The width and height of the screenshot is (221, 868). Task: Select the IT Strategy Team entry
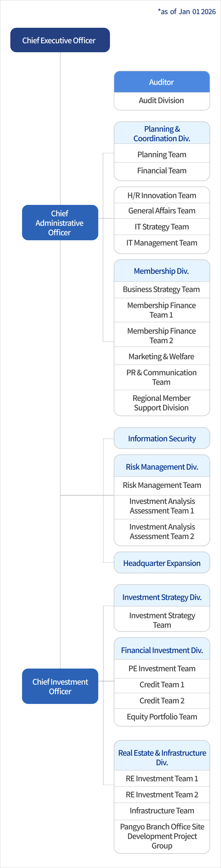pyautogui.click(x=162, y=227)
